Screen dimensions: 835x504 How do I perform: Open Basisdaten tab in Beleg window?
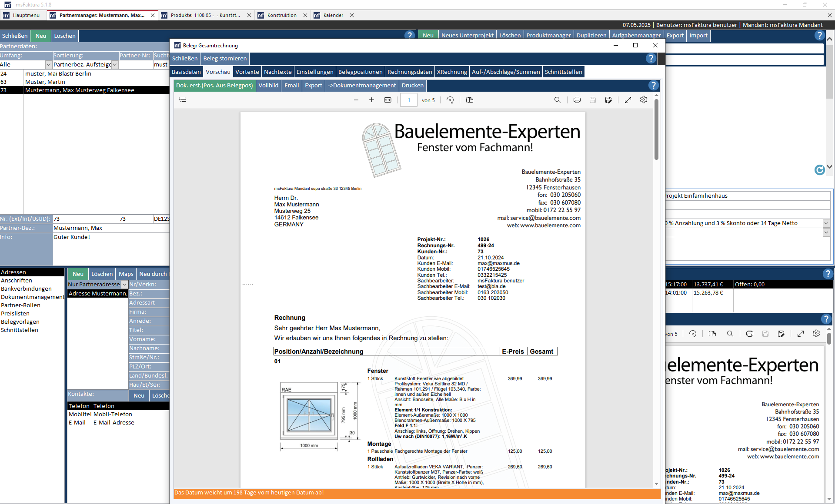[x=186, y=72]
